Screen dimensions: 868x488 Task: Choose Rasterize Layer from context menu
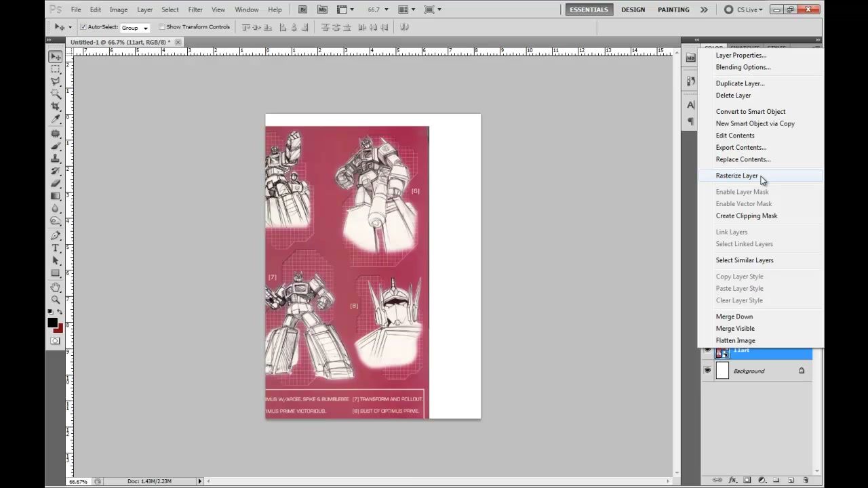coord(736,176)
